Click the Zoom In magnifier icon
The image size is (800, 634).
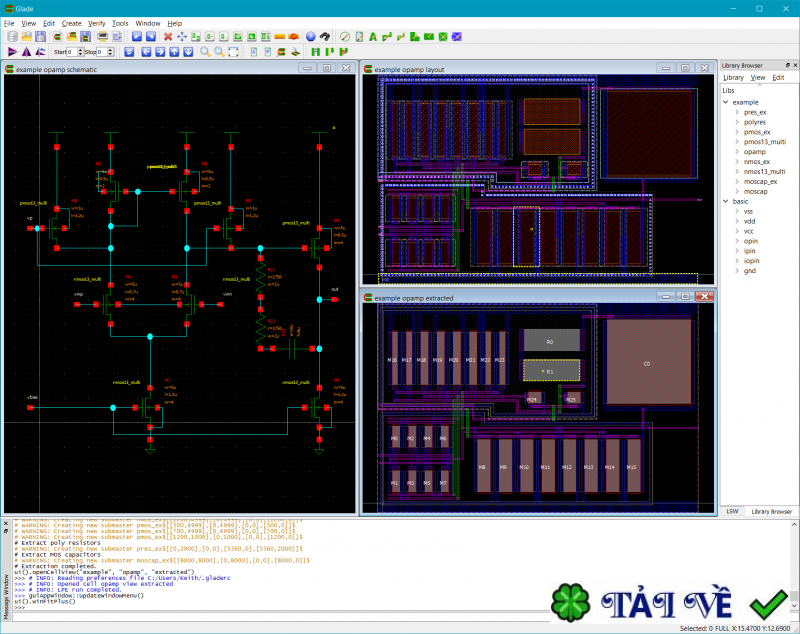(205, 53)
